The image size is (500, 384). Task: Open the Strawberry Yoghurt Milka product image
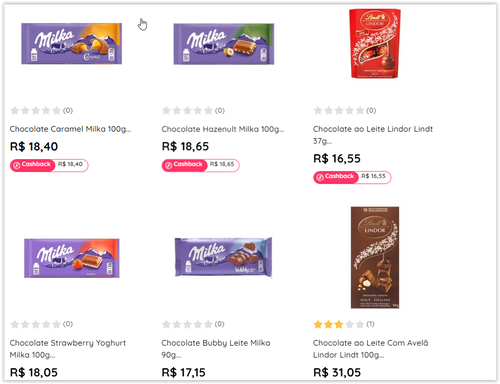tap(72, 258)
